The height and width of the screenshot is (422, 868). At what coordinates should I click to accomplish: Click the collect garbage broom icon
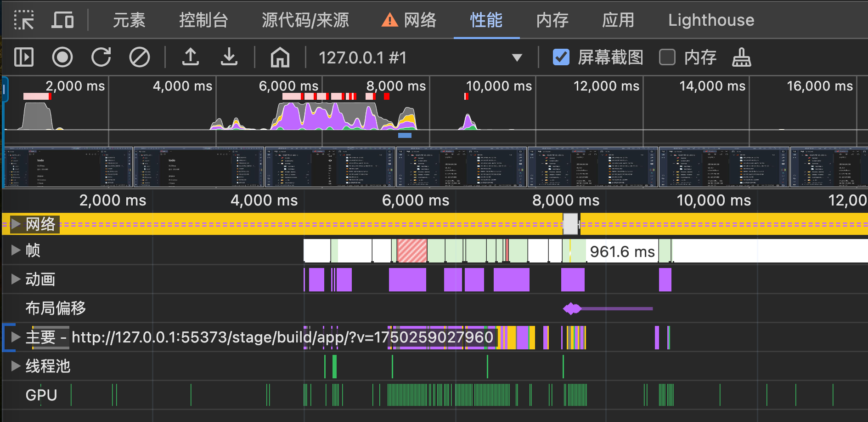tap(741, 57)
